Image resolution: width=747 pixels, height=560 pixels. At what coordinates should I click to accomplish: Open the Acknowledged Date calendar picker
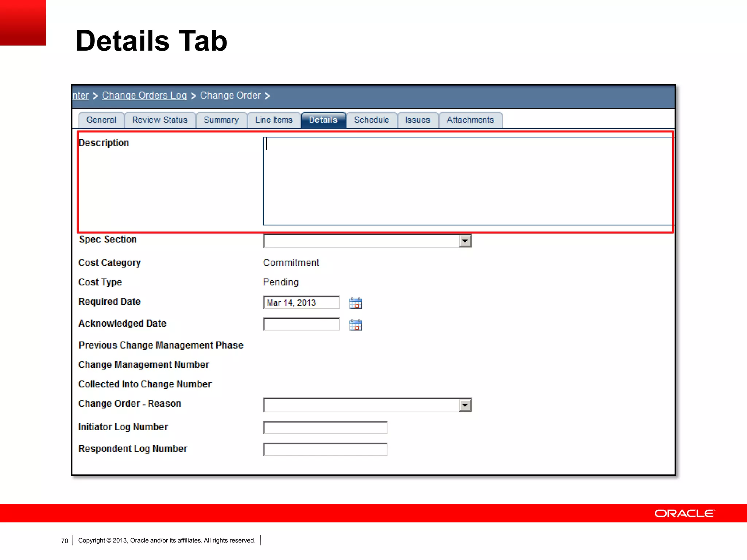(x=355, y=325)
